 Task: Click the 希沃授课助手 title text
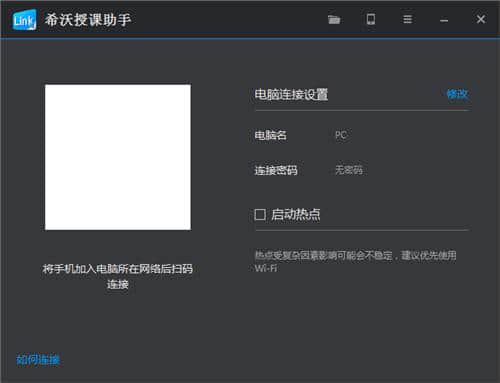pos(88,20)
